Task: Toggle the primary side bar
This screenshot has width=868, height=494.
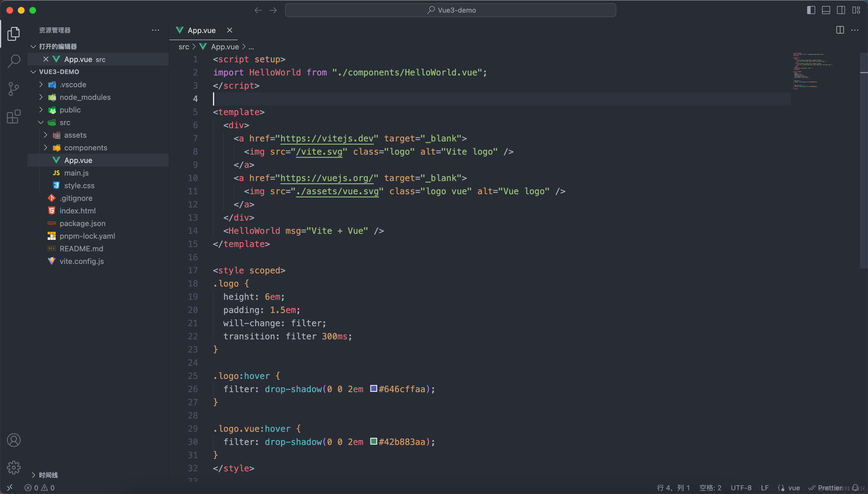Action: tap(811, 10)
